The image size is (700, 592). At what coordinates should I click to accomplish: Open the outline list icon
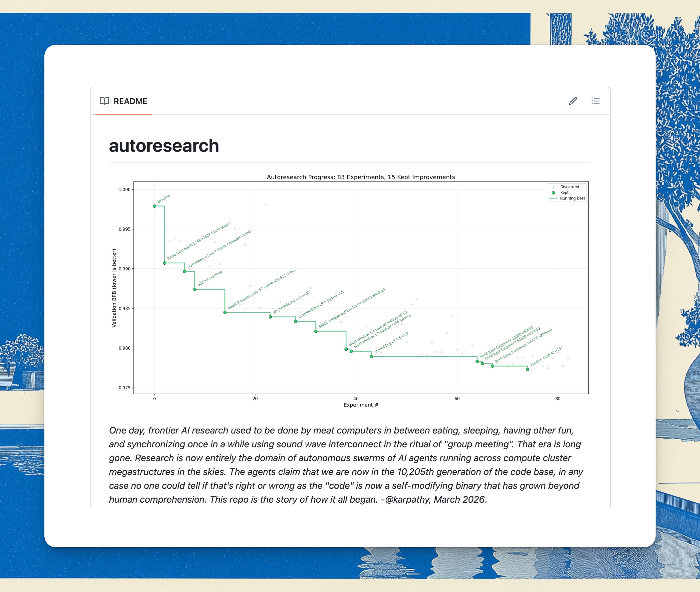pyautogui.click(x=596, y=101)
